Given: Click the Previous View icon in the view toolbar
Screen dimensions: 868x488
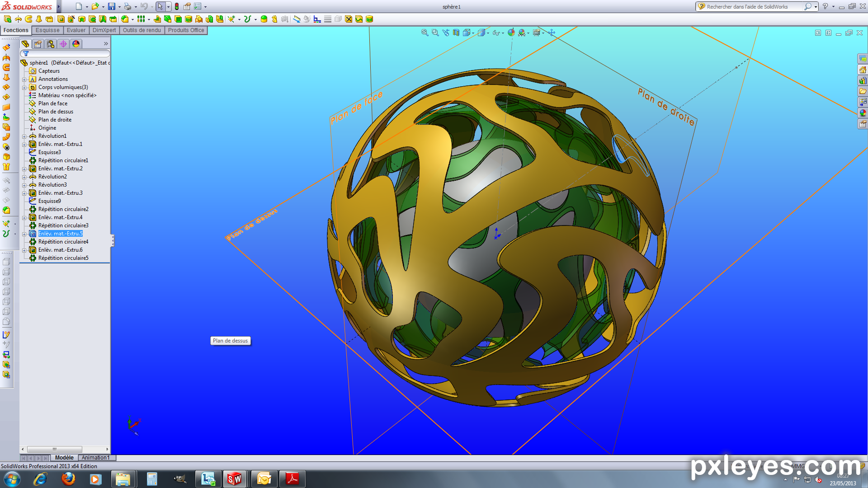Looking at the screenshot, I should coord(446,33).
